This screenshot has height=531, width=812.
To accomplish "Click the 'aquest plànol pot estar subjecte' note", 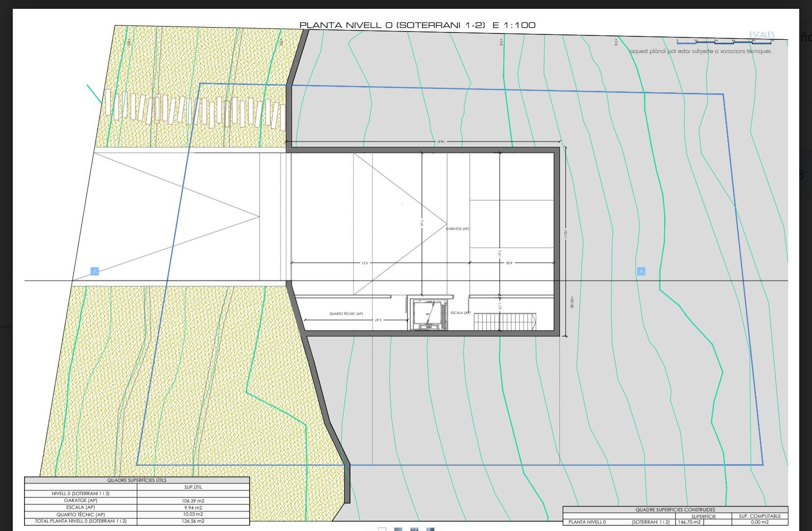I will (x=700, y=51).
